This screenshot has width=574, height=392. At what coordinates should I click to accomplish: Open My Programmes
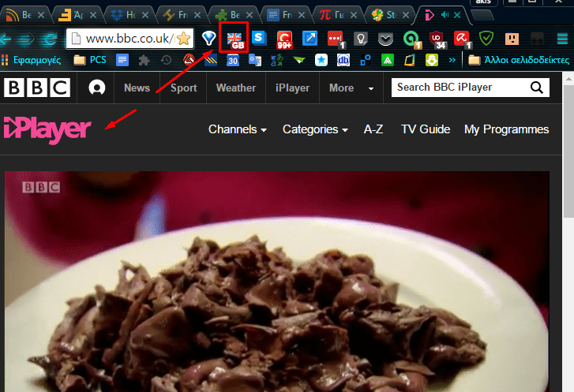tap(506, 129)
